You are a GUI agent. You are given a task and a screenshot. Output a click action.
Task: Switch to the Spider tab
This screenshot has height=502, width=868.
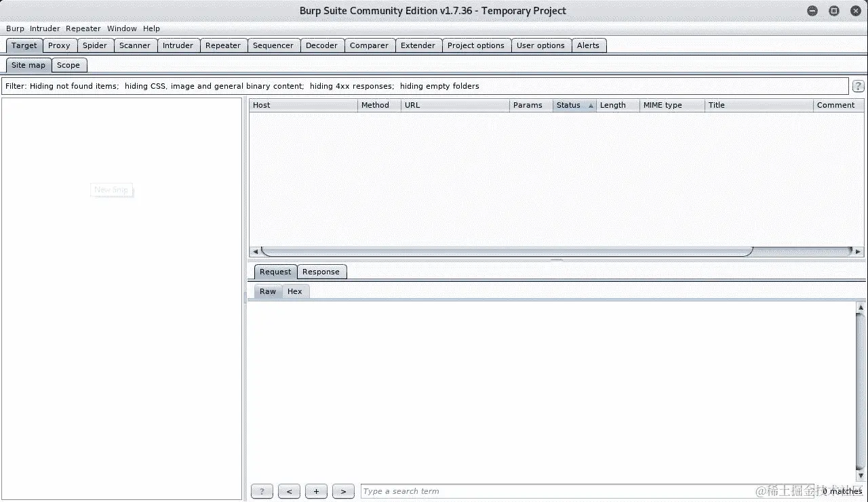pyautogui.click(x=95, y=45)
